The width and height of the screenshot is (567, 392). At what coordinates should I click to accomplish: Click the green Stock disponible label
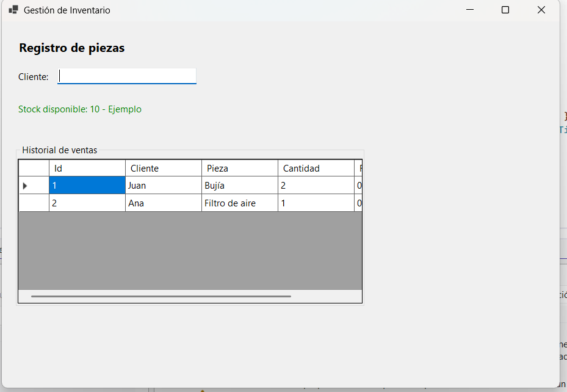click(80, 109)
